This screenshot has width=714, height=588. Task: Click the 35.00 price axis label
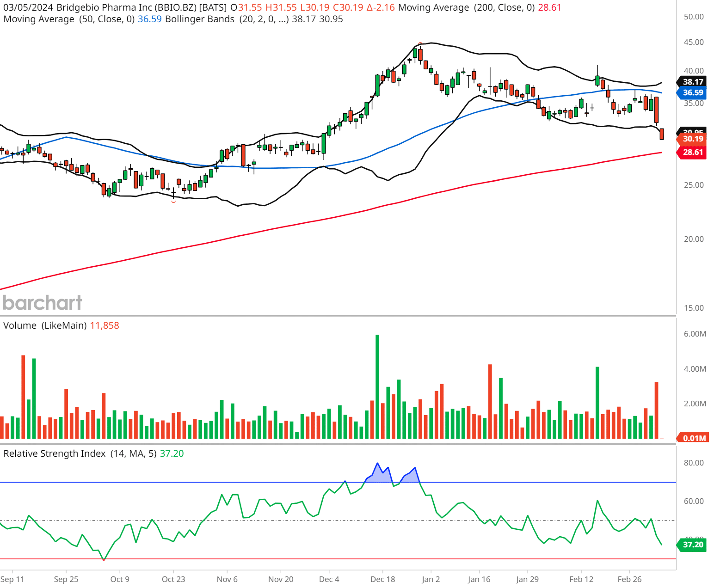(x=694, y=103)
